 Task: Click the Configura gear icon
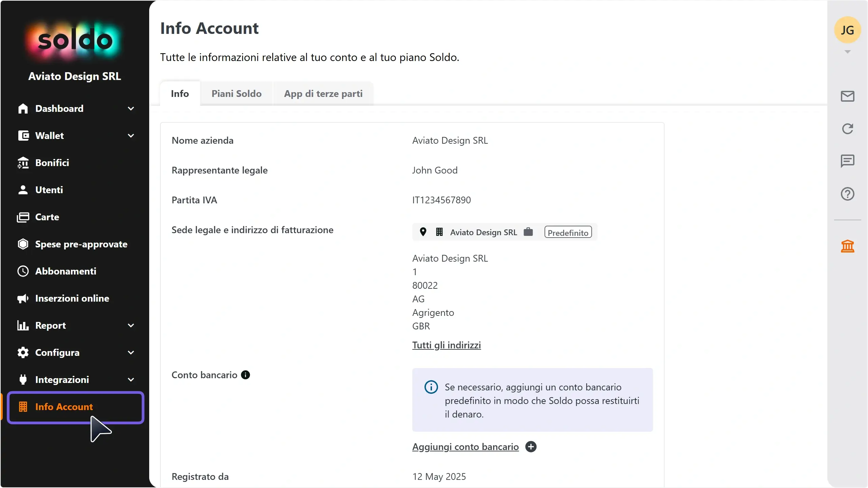tap(23, 352)
